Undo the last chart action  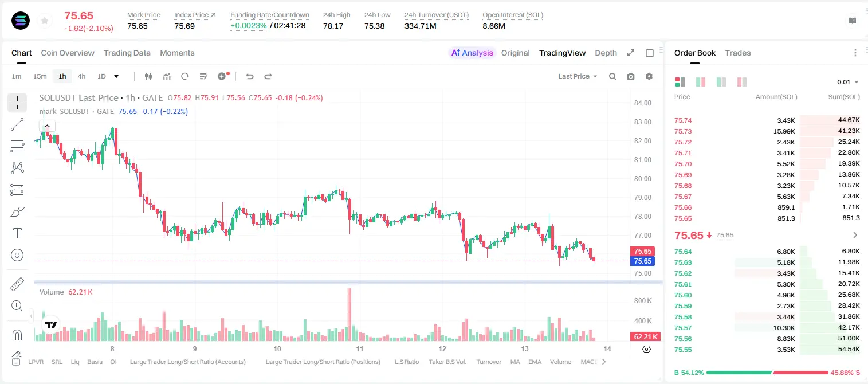pyautogui.click(x=249, y=76)
